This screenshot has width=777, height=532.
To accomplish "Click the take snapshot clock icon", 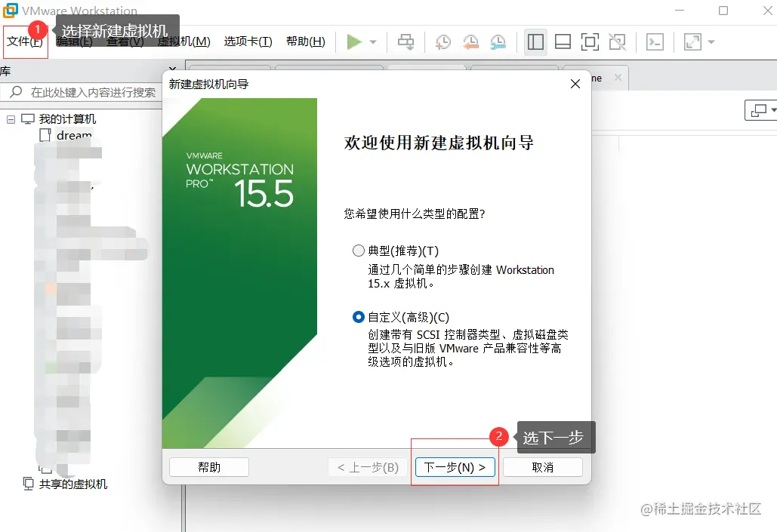I will [x=443, y=42].
